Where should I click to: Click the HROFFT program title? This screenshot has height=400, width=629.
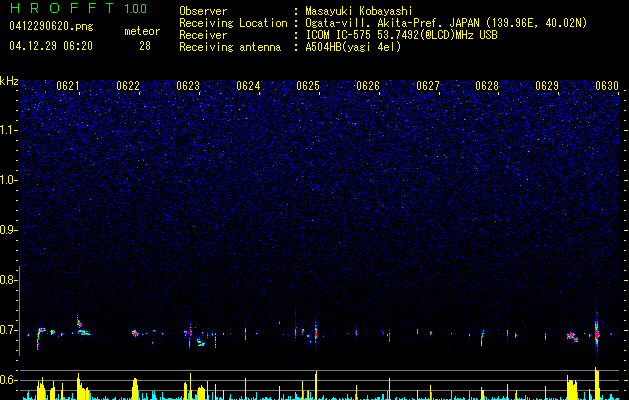coord(62,8)
